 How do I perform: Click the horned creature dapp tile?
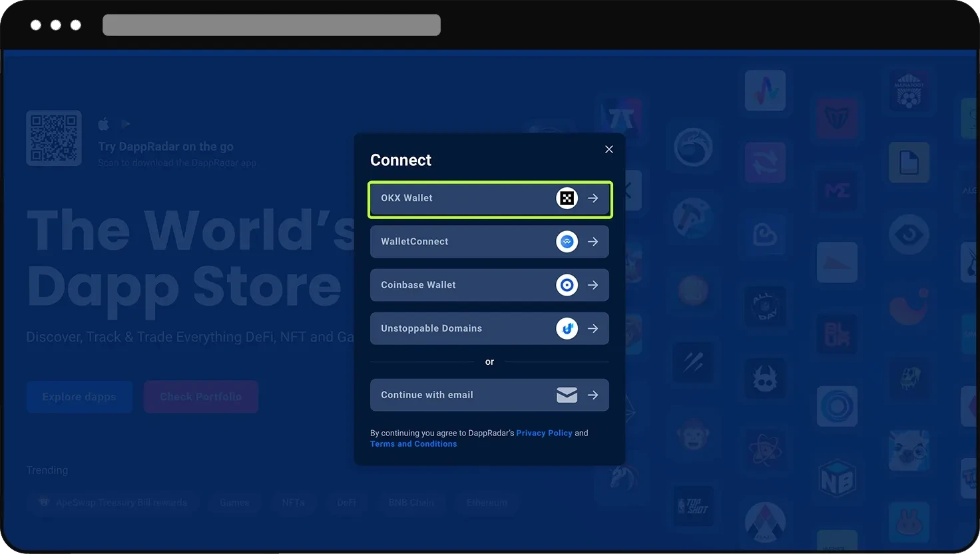pyautogui.click(x=765, y=378)
